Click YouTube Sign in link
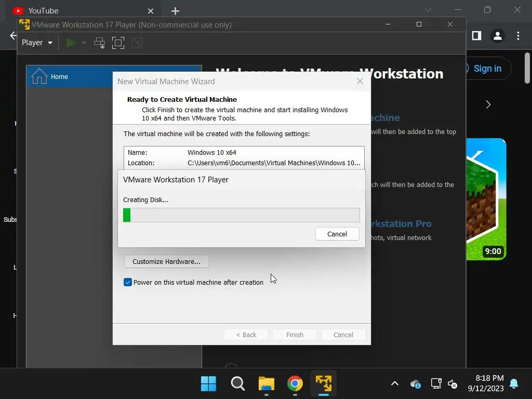This screenshot has height=399, width=532. point(487,69)
